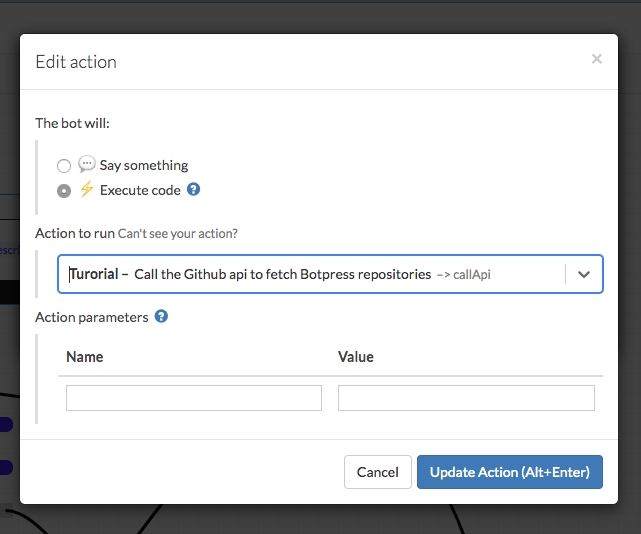The width and height of the screenshot is (641, 534).
Task: Click the 'Say something' option label
Action: 144,165
